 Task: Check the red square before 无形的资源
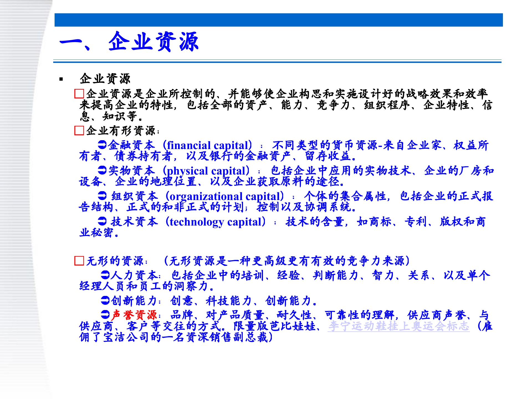[80, 260]
